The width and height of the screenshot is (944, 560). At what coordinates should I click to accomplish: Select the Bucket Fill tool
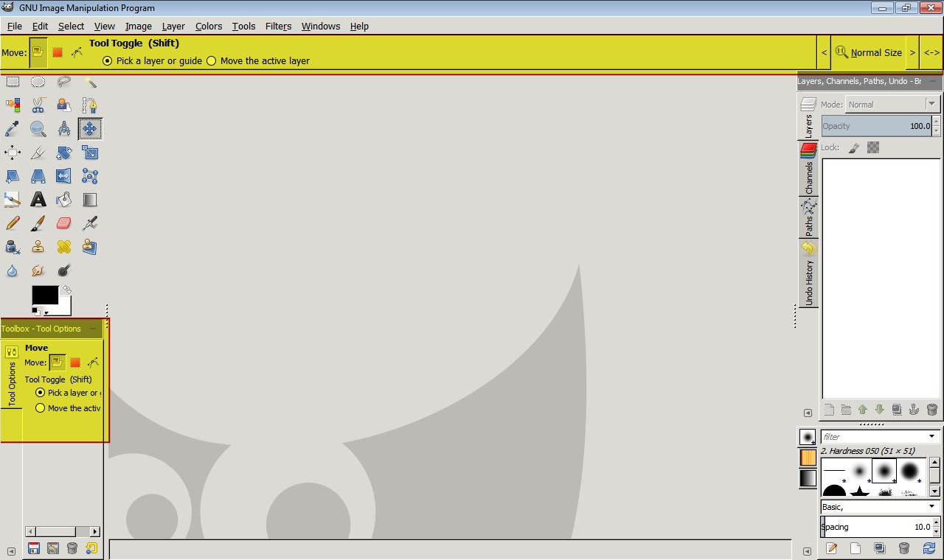click(64, 200)
